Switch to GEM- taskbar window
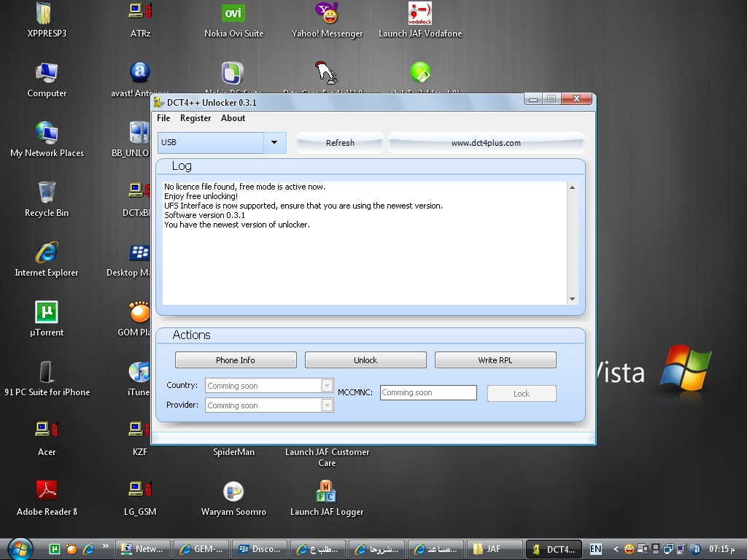Screen dimensions: 747x560 201,549
